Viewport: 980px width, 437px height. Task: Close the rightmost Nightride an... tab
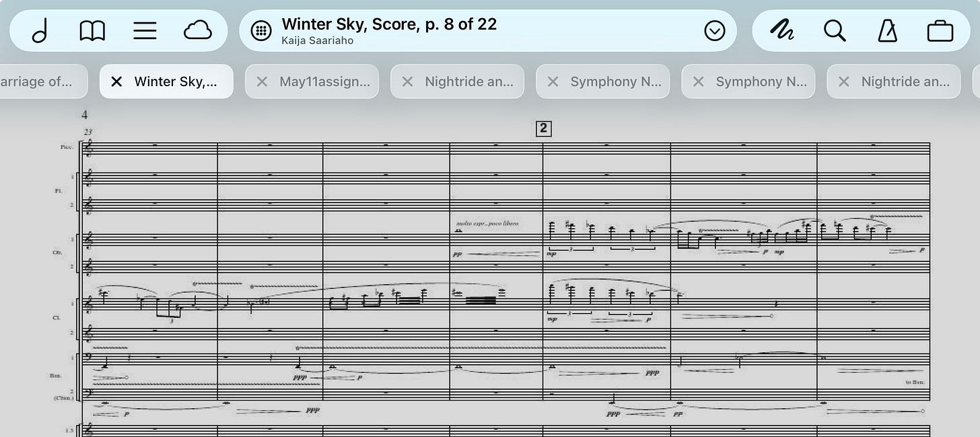[x=843, y=81]
